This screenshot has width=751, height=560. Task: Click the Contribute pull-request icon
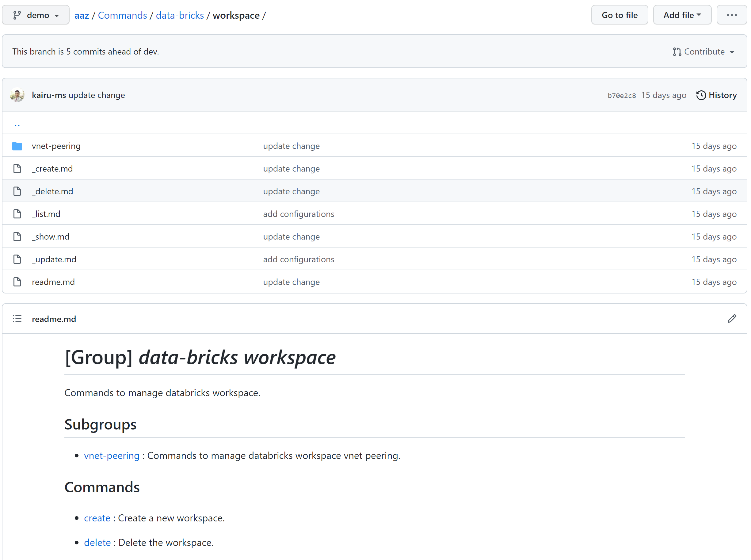(677, 52)
